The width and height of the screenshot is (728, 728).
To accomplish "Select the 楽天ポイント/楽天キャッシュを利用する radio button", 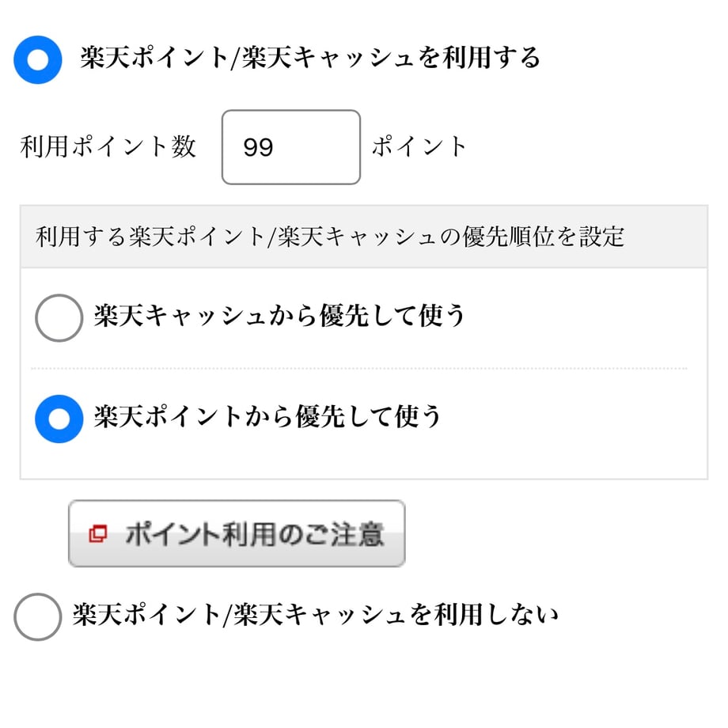I will [37, 60].
